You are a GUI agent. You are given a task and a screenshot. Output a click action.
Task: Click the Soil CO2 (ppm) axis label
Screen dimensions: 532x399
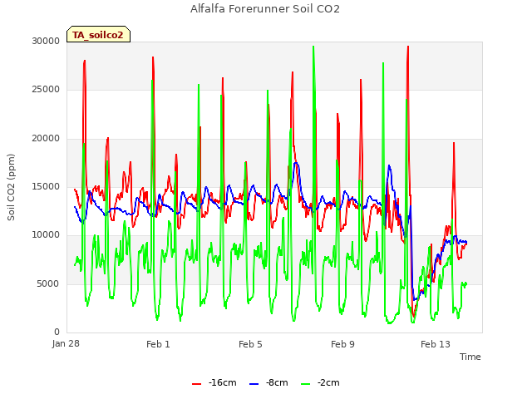pyautogui.click(x=11, y=187)
